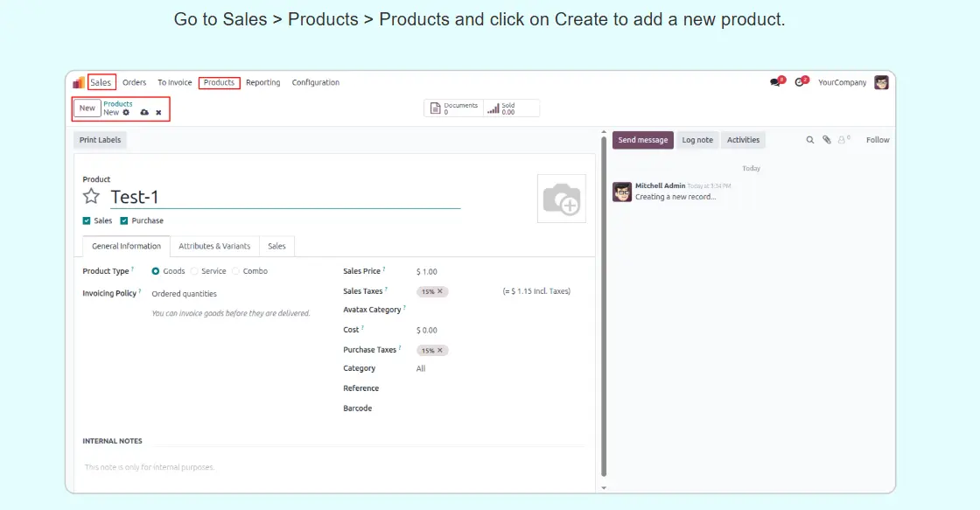Click the Send message button
Viewport: 980px width, 510px height.
[x=642, y=140]
